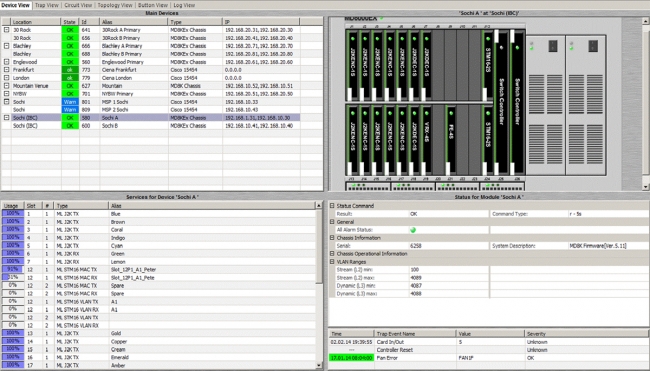This screenshot has height=371, width=650.
Task: Open the Topology View tab
Action: click(x=115, y=5)
